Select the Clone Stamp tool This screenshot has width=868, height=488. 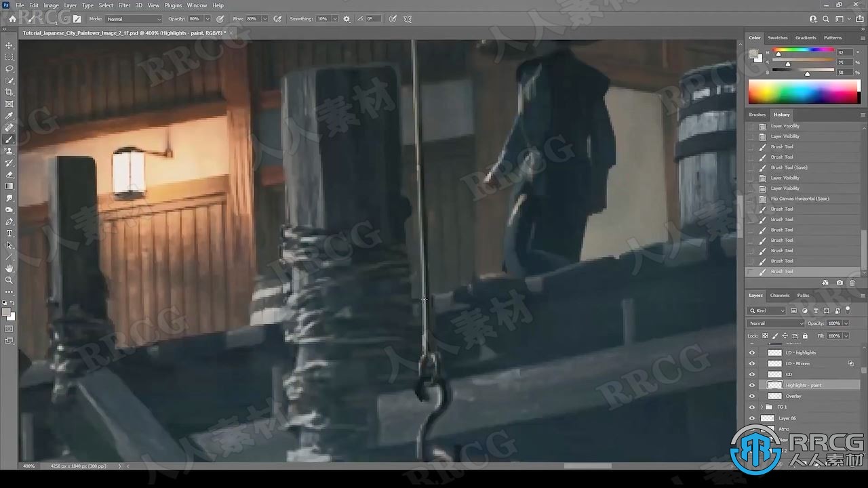tap(9, 151)
